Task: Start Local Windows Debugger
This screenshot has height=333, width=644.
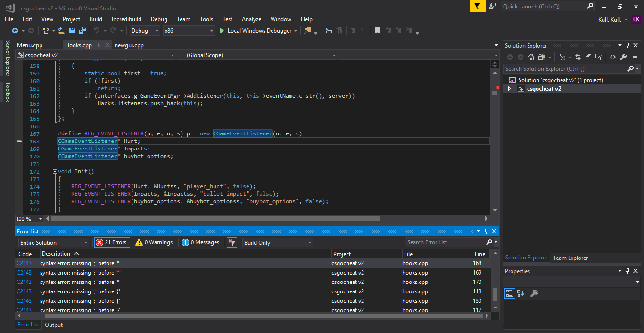Action: tap(255, 31)
